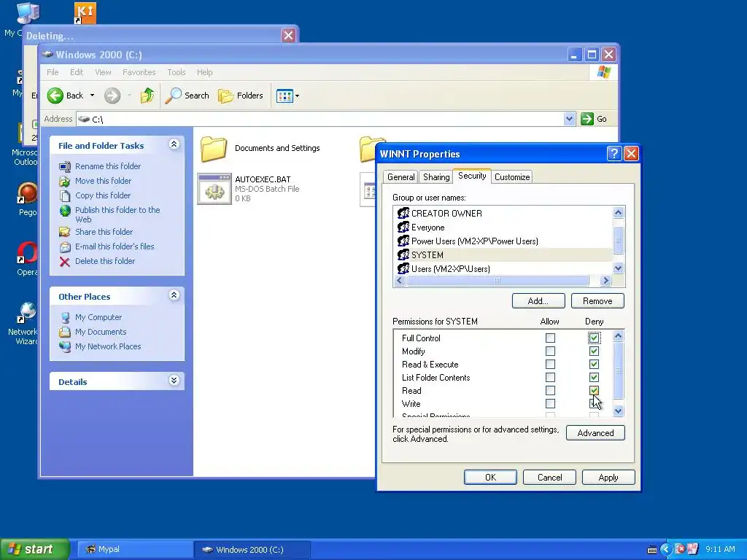
Task: Click the My Computer icon in Other Places
Action: click(x=65, y=318)
